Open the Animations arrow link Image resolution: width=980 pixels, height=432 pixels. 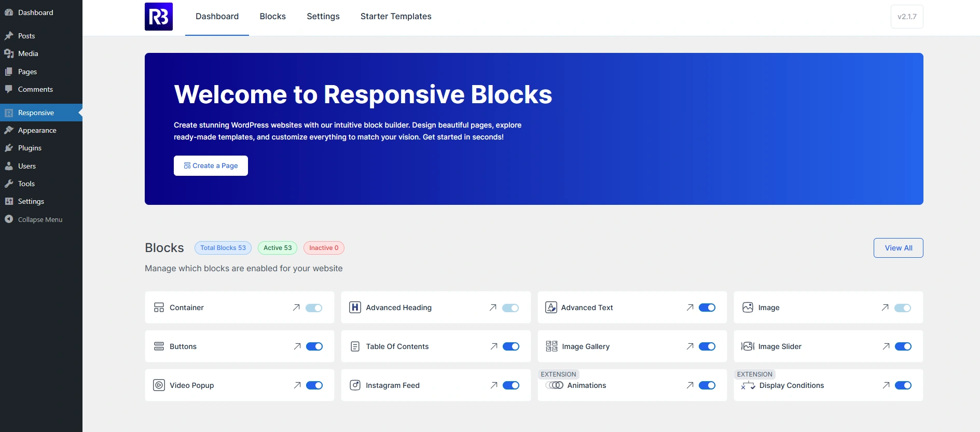pyautogui.click(x=690, y=385)
